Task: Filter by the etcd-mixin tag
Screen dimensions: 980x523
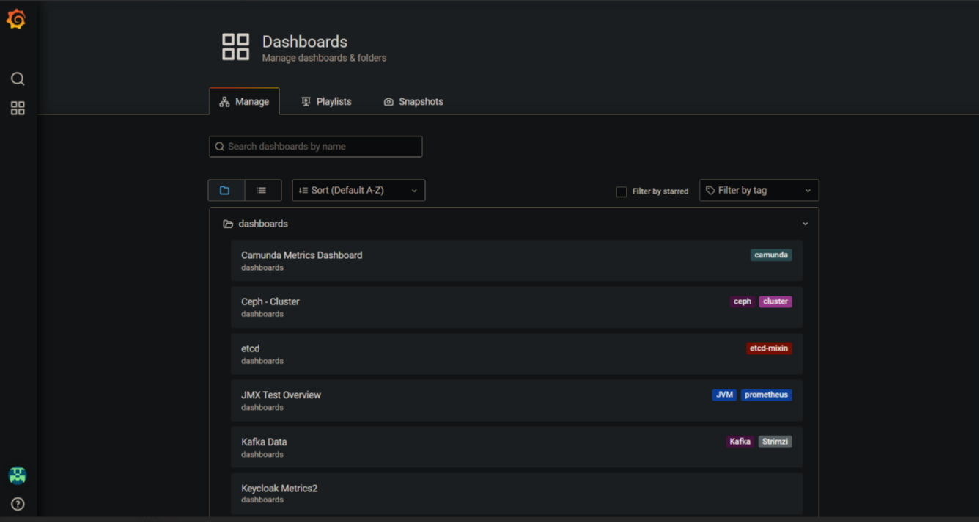Action: (x=769, y=348)
